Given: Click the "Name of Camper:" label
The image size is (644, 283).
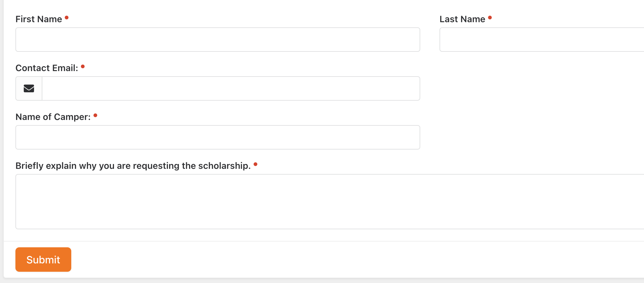Looking at the screenshot, I should [53, 117].
